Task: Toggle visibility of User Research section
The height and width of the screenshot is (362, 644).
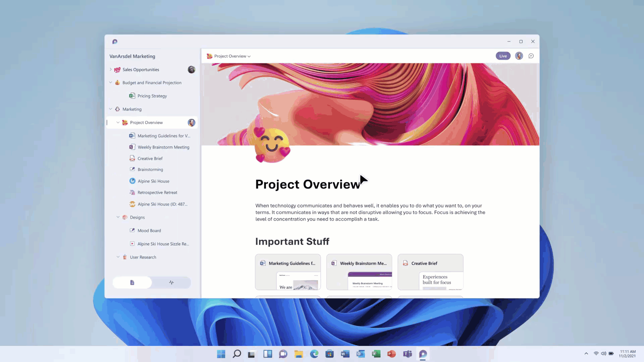Action: (118, 257)
